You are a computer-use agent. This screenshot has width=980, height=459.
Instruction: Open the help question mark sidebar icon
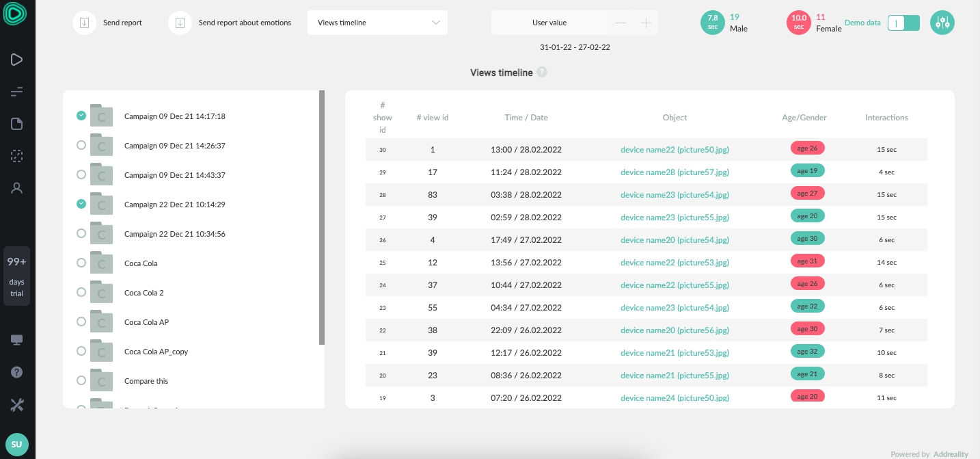pos(17,372)
